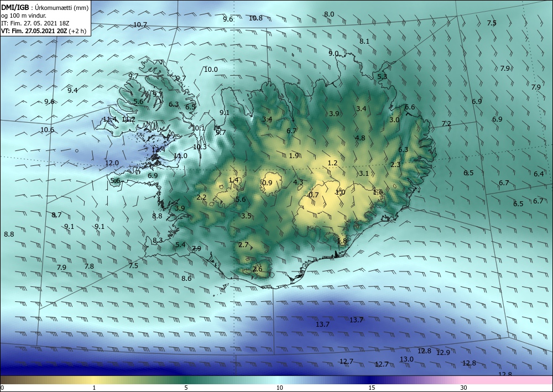This screenshot has height=392, width=553.
Task: Click the 10.8 value at the top
Action: [x=255, y=18]
